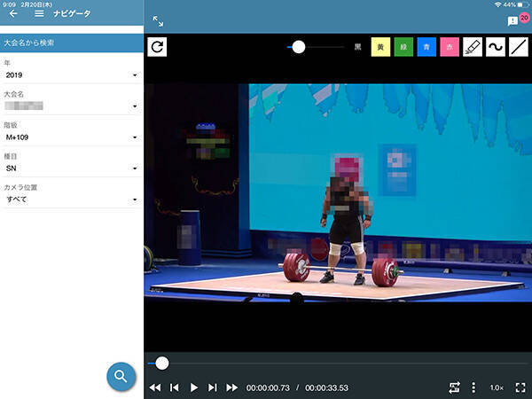Click the back arrow in the navigator header
532x399 pixels.
(x=13, y=13)
